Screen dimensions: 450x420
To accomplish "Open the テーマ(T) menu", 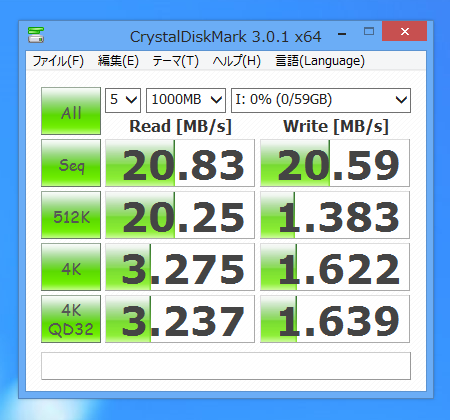I will click(x=175, y=61).
